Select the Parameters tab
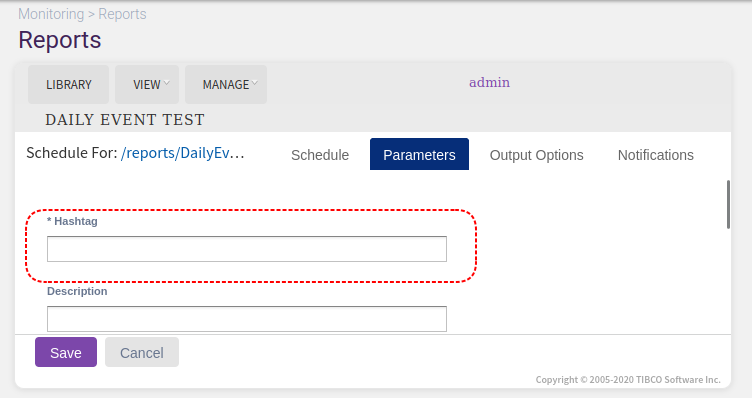The height and width of the screenshot is (398, 752). (419, 154)
